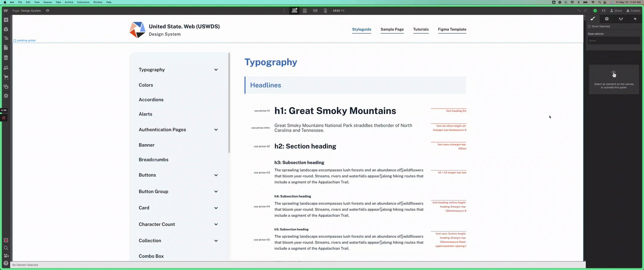Expand the Character Count section chevron
This screenshot has height=270, width=644.
216,224
